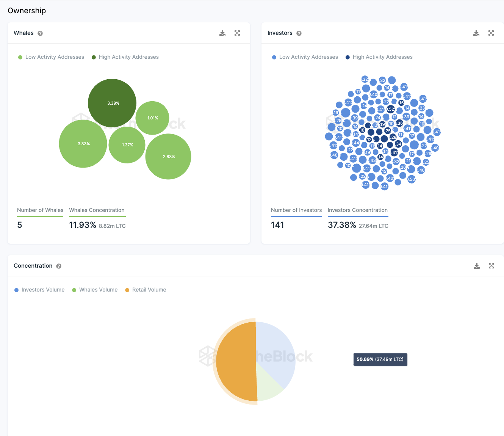Click the Ownership section heading

[27, 11]
